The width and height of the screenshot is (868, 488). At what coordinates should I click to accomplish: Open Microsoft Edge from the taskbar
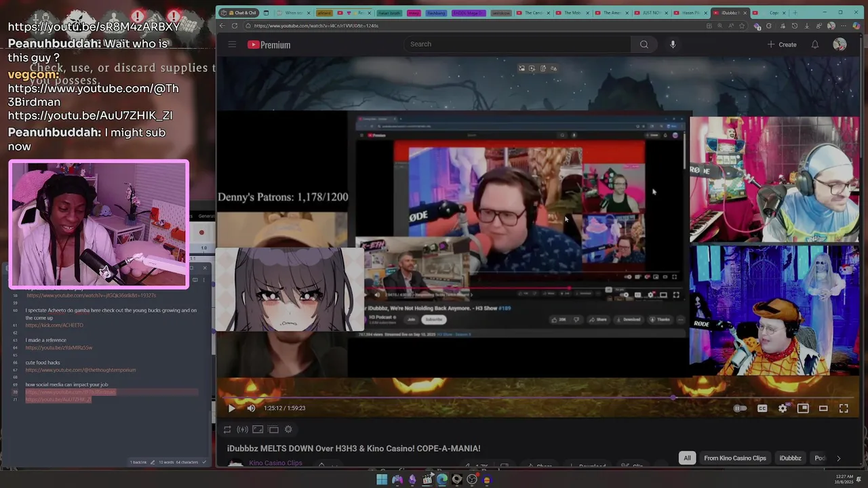[x=441, y=480]
